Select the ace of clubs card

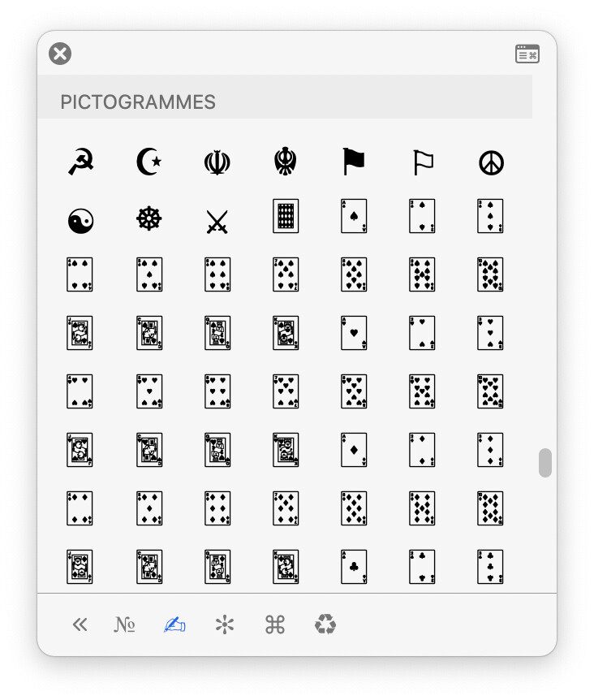354,567
